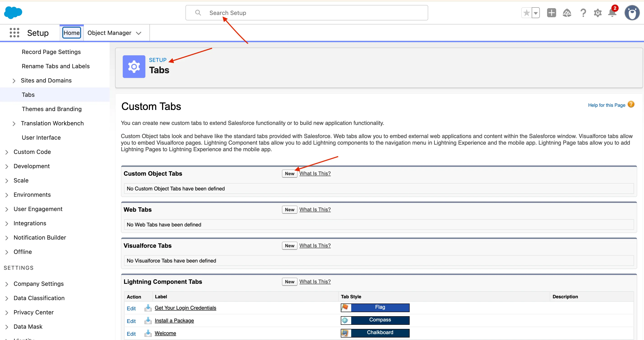644x340 pixels.
Task: Click the Salesforce cloud logo
Action: [x=13, y=12]
